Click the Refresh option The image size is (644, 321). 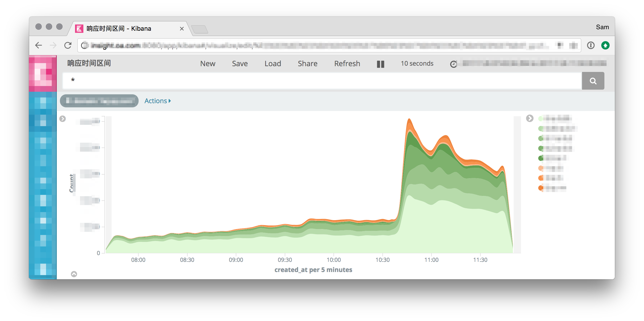tap(347, 64)
